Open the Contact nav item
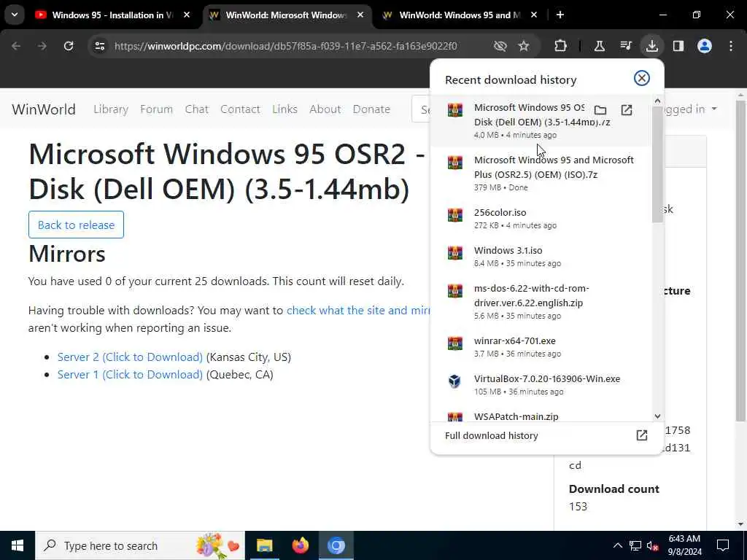This screenshot has width=747, height=560. click(x=240, y=109)
